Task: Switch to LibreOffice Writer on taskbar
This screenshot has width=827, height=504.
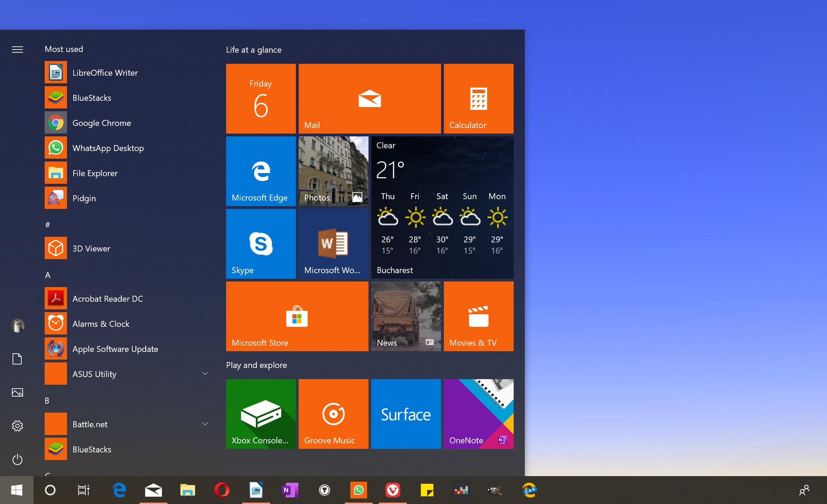Action: click(256, 490)
